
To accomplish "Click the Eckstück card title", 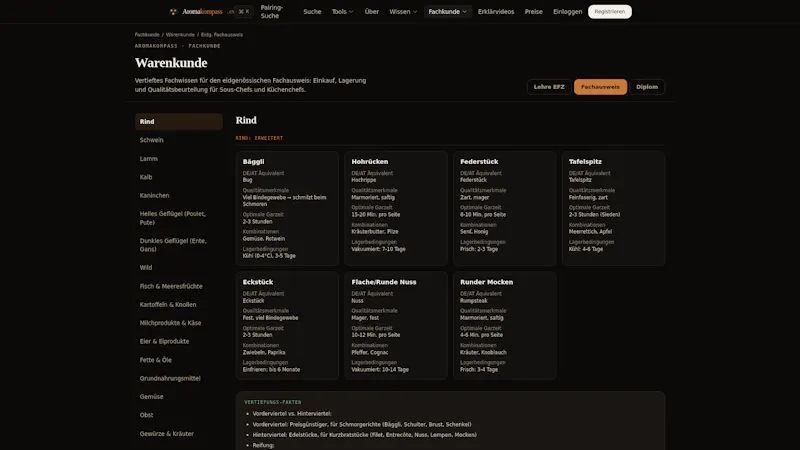I will [x=258, y=282].
